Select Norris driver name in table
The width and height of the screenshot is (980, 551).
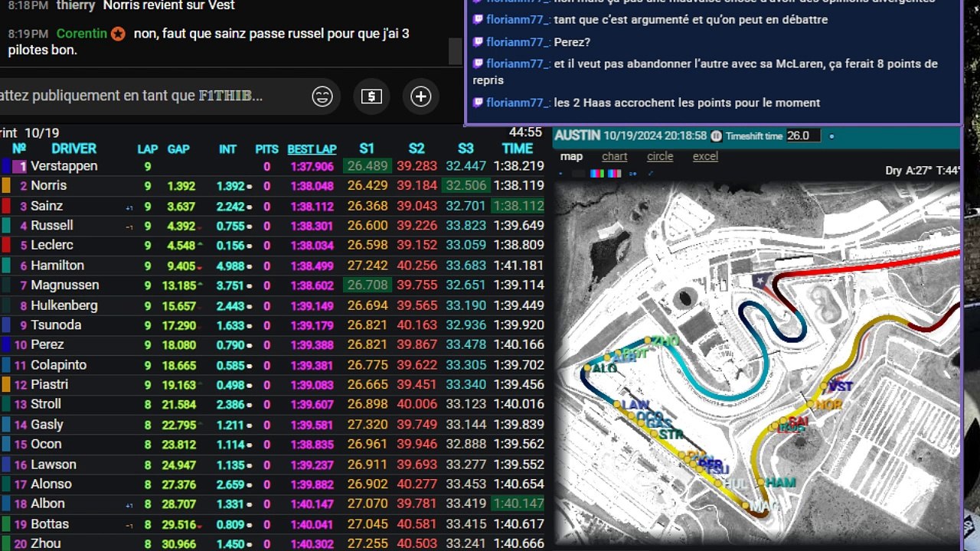pos(48,186)
